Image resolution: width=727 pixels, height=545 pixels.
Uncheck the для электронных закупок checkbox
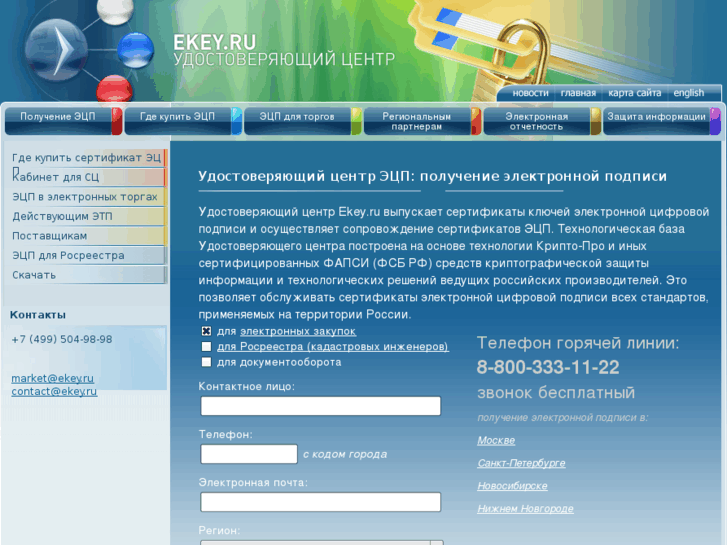click(x=206, y=331)
